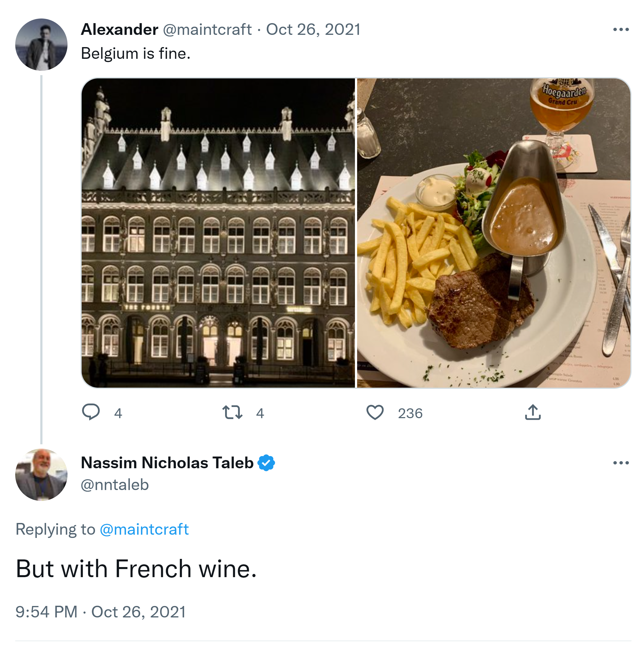
Task: Click Nassim Nicholas Taleb's profile avatar
Action: tap(41, 475)
